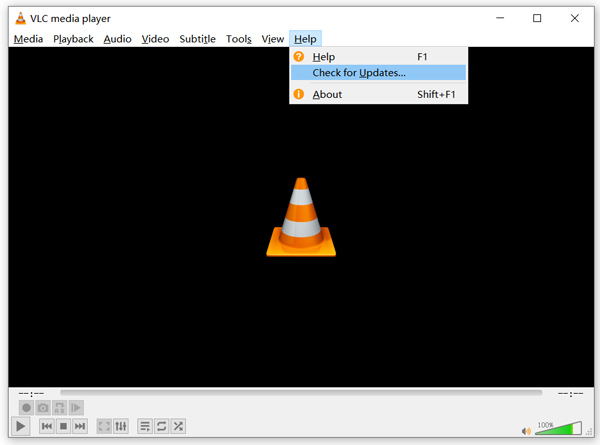Image resolution: width=600 pixels, height=445 pixels.
Task: Adjust the volume slider
Action: [x=558, y=428]
